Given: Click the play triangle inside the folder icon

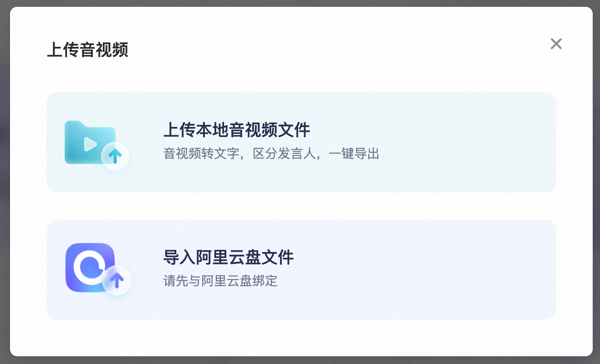Looking at the screenshot, I should click(90, 144).
